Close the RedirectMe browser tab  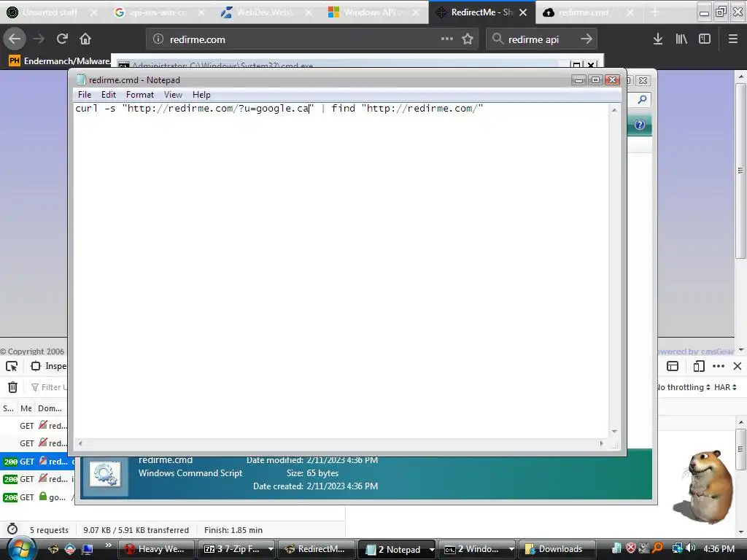tap(523, 12)
